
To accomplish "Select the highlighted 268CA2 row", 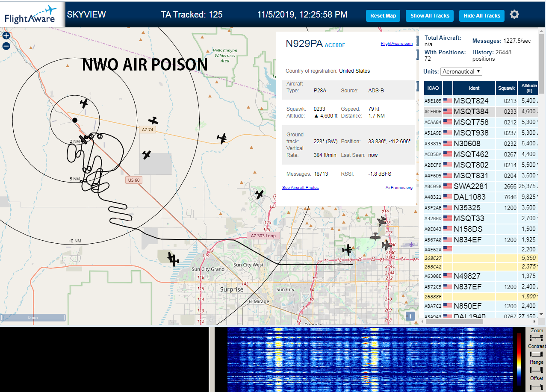I will coord(481,267).
